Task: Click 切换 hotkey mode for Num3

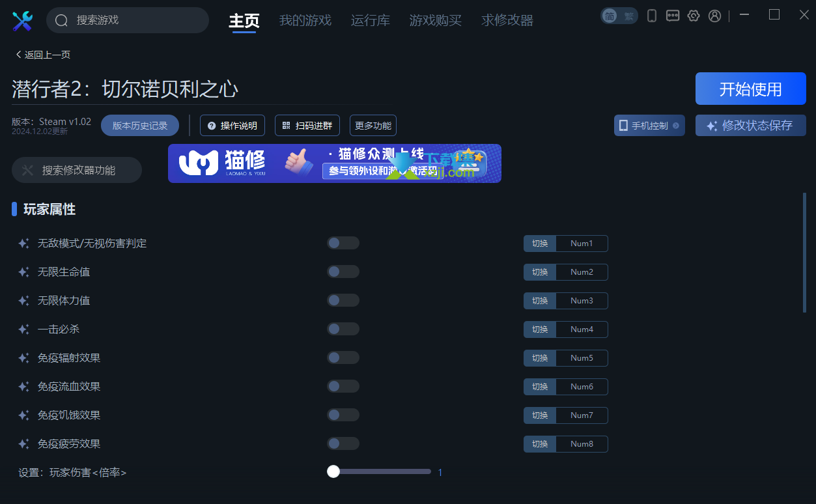Action: (x=540, y=301)
